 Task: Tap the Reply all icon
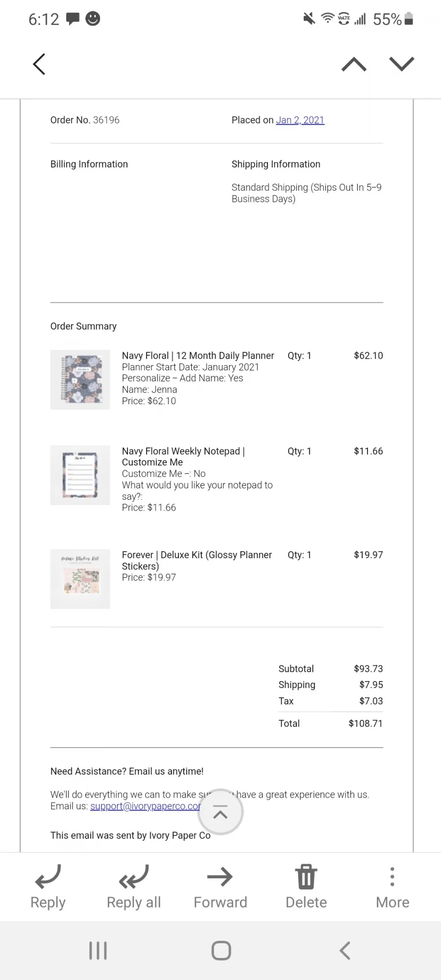[134, 877]
